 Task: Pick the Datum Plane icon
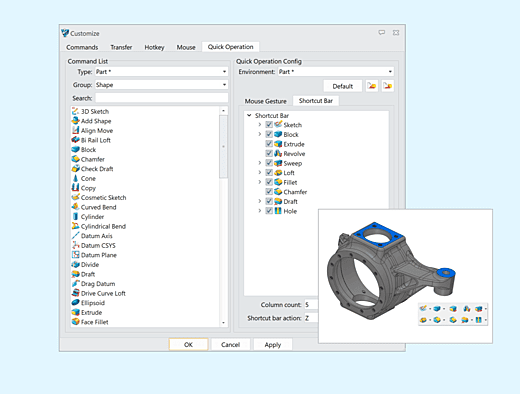tap(76, 255)
